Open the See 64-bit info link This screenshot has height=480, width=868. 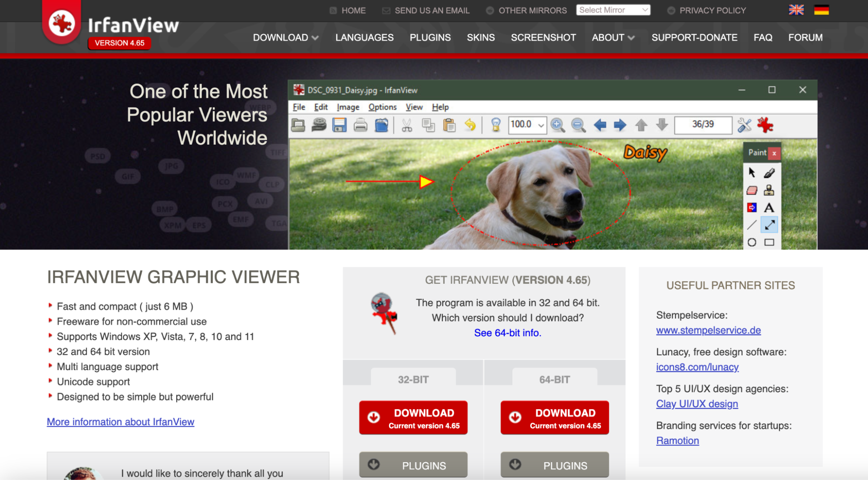[507, 333]
